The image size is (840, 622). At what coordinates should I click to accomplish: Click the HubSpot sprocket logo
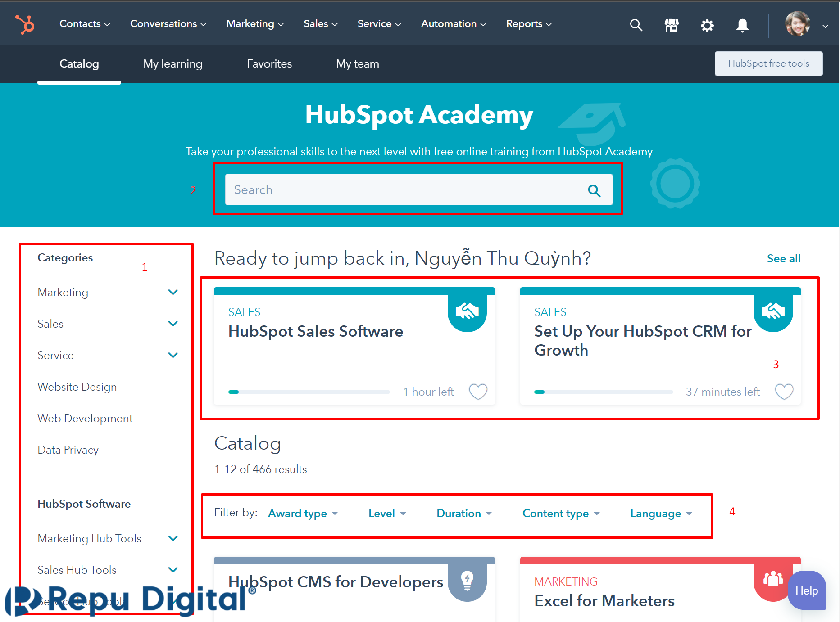(x=25, y=24)
